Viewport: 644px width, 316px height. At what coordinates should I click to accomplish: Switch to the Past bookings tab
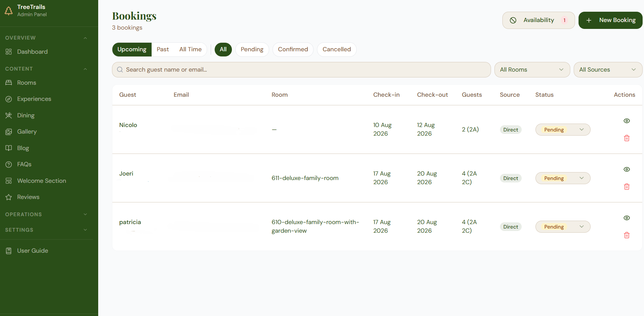click(x=163, y=49)
